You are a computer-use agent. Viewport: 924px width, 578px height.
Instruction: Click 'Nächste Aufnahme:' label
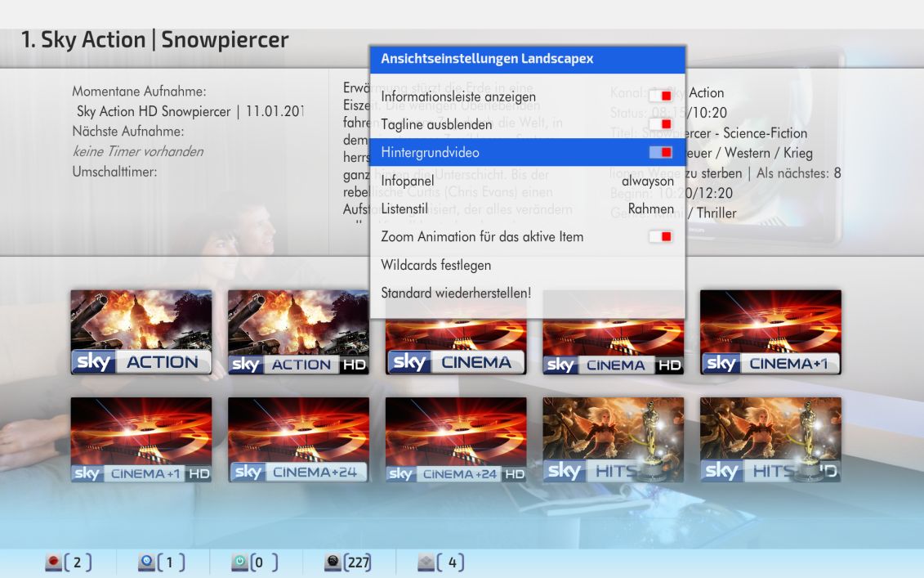click(x=128, y=132)
